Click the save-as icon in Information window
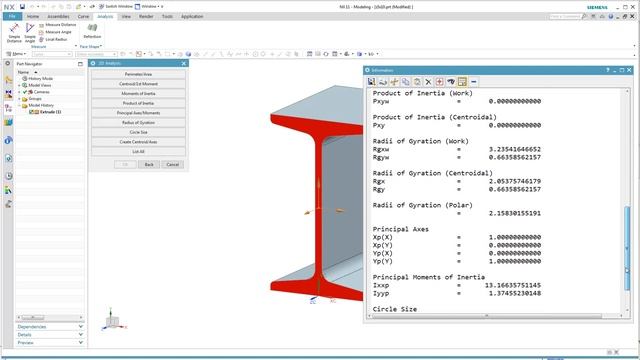640x360 pixels. tap(371, 82)
